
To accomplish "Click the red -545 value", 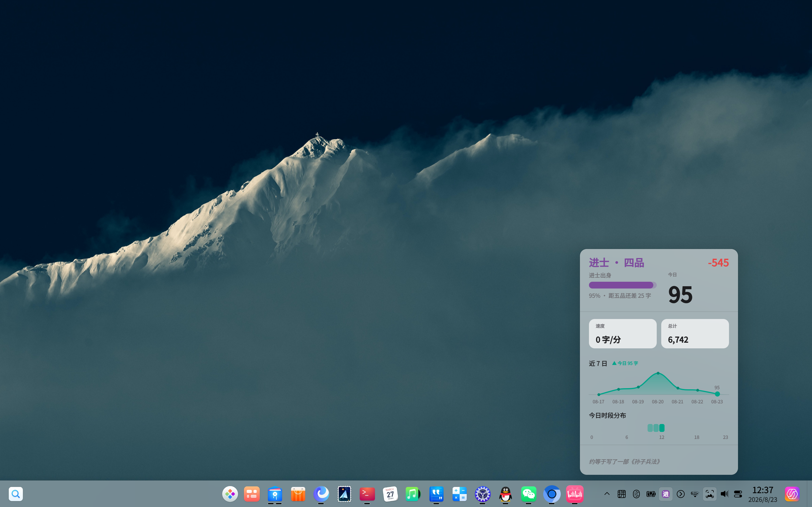I will [x=718, y=263].
